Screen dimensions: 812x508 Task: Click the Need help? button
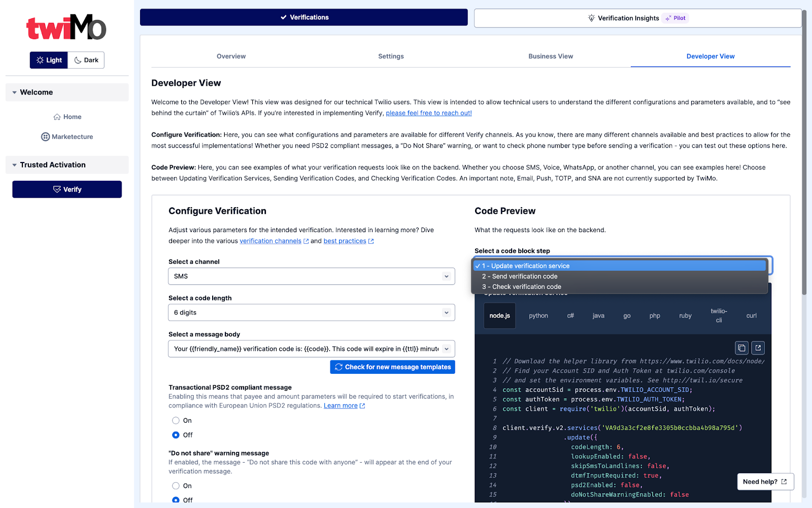tap(765, 482)
